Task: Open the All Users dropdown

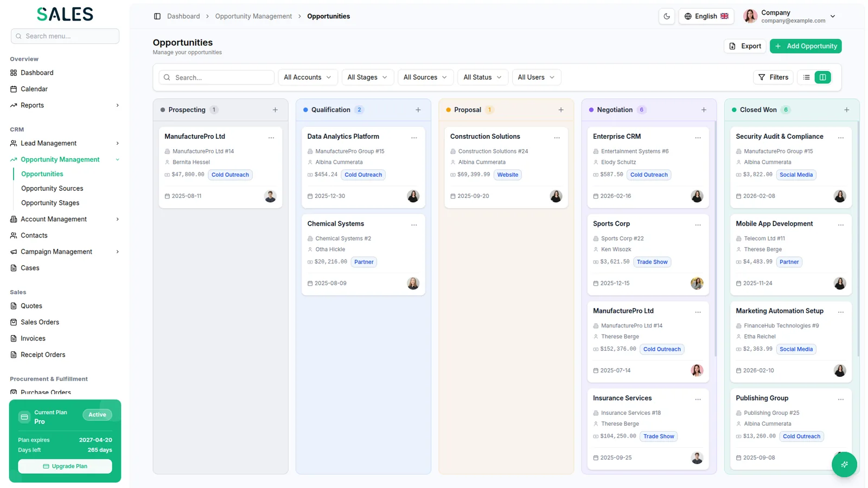Action: point(536,78)
